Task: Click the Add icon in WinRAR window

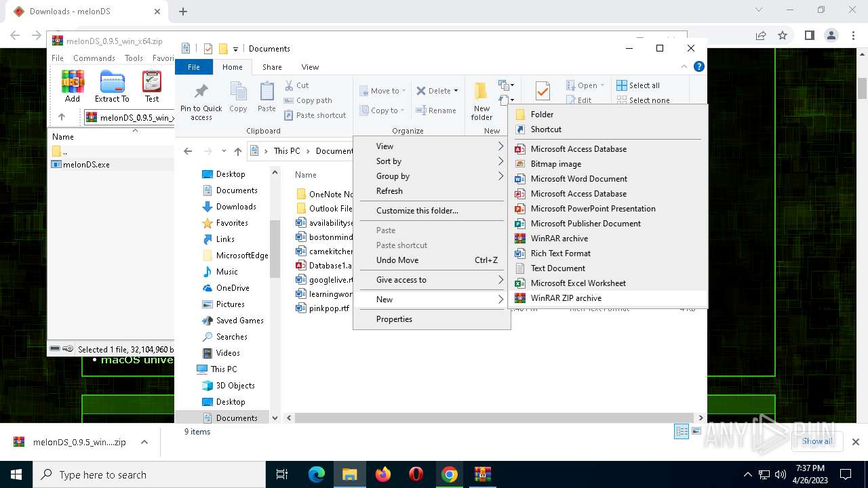Action: (73, 86)
